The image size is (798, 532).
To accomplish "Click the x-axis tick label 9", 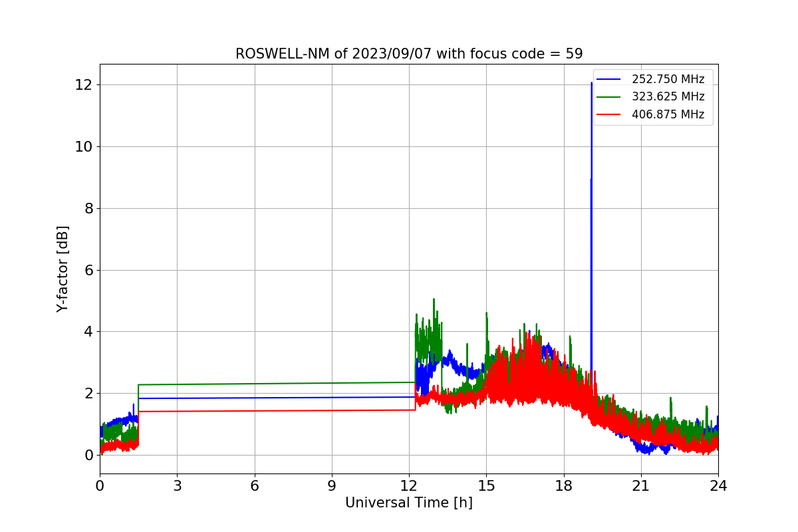I will (x=332, y=486).
